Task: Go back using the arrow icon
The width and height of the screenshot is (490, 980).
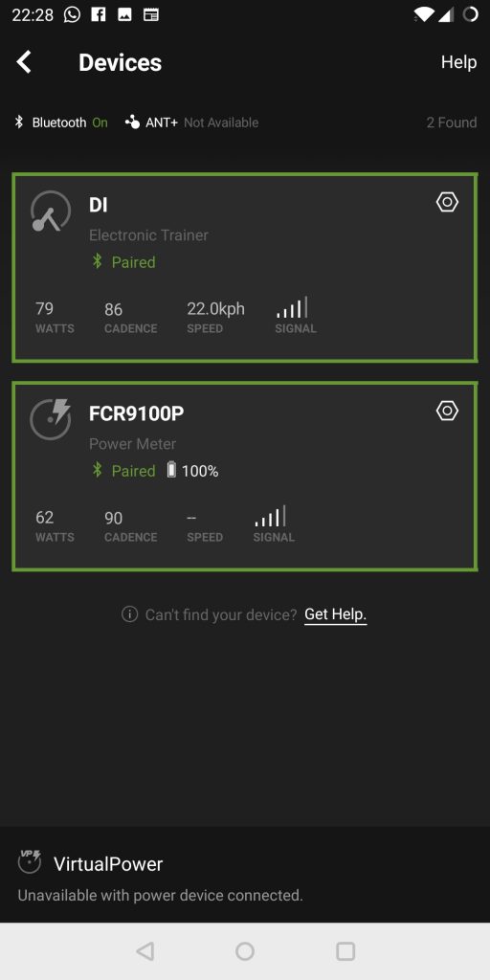Action: 24,62
